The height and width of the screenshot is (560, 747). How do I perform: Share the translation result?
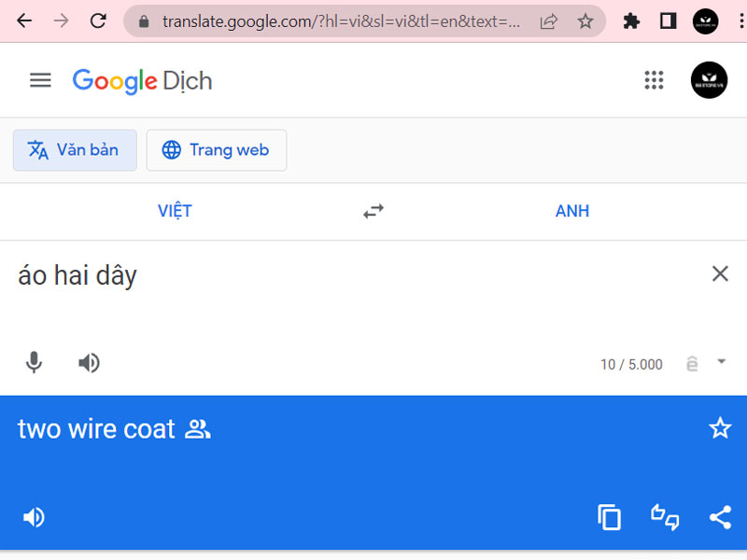(x=720, y=517)
